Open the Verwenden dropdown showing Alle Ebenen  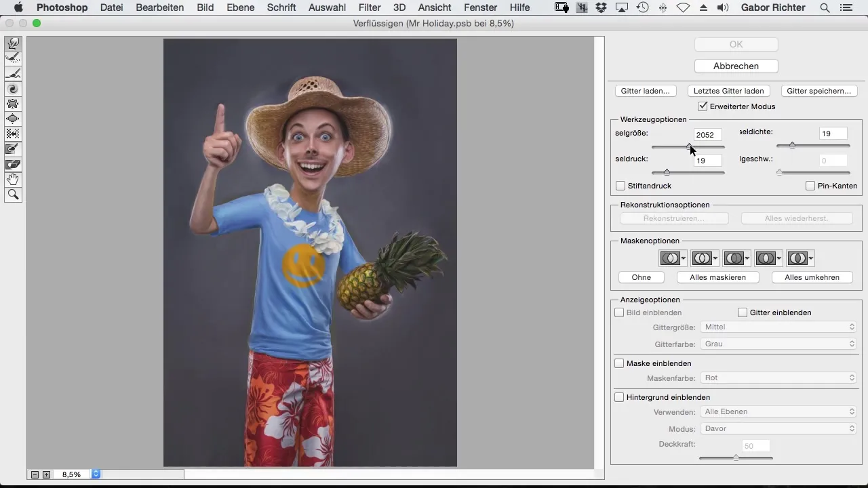point(778,411)
